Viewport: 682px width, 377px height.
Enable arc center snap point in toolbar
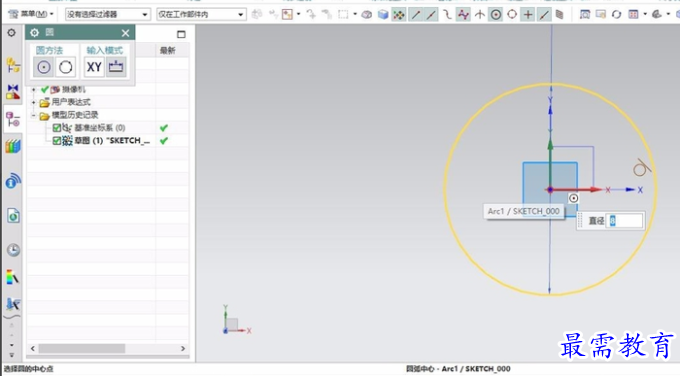(495, 14)
